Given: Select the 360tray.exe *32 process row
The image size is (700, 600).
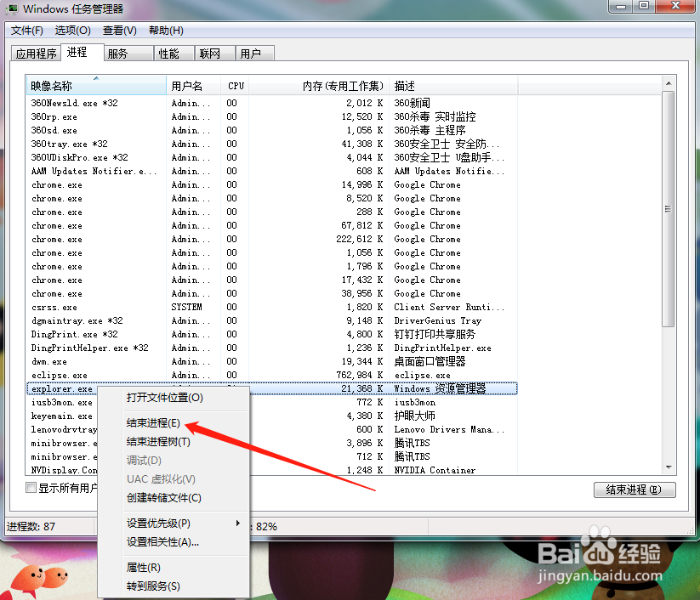Looking at the screenshot, I should pos(272,144).
